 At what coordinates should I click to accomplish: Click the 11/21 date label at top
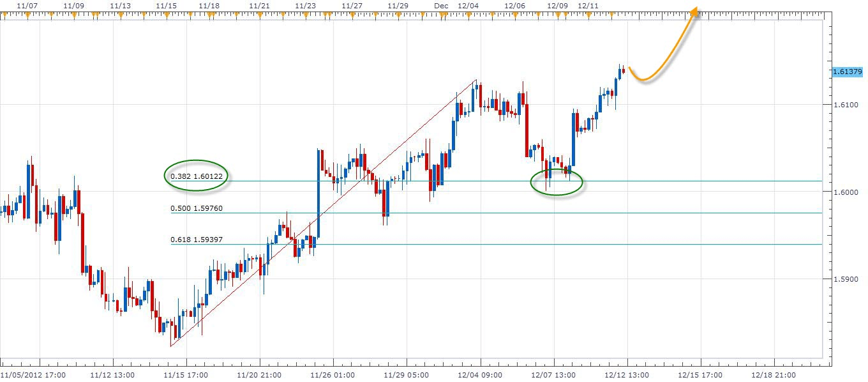(259, 5)
